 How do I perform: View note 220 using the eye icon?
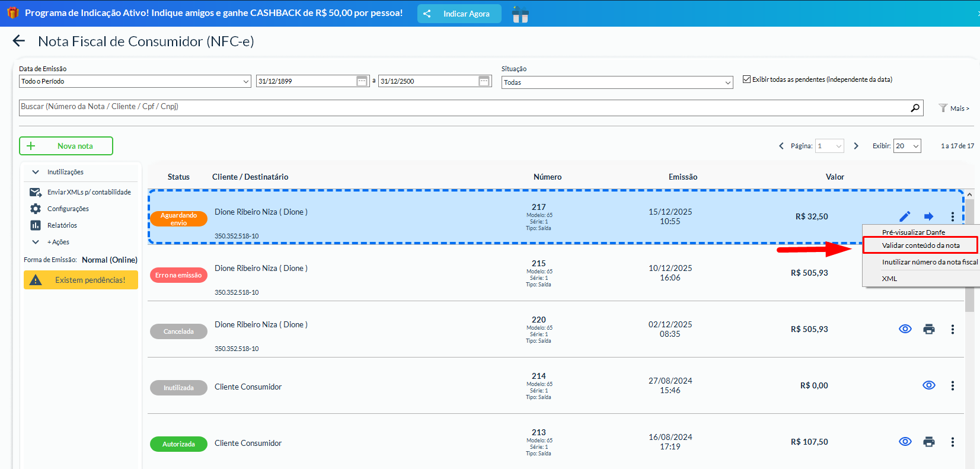905,329
